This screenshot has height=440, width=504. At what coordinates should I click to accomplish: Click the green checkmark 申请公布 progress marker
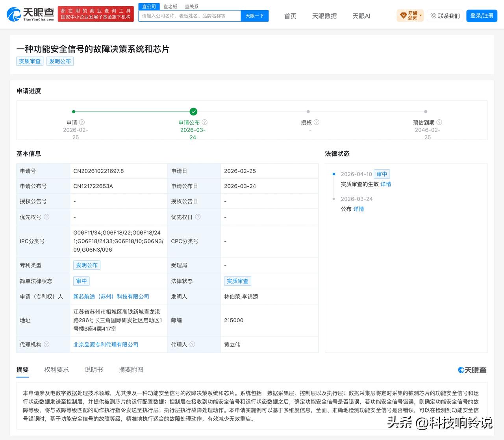(193, 111)
